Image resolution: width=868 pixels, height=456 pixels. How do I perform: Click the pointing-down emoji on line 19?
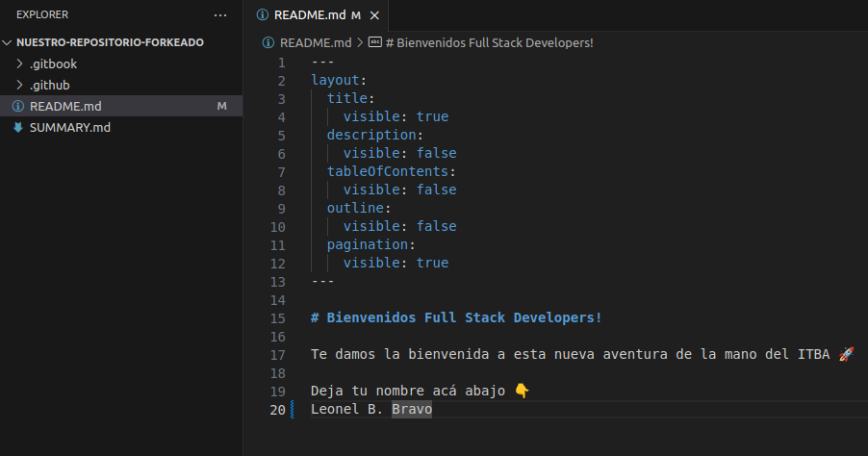click(522, 391)
